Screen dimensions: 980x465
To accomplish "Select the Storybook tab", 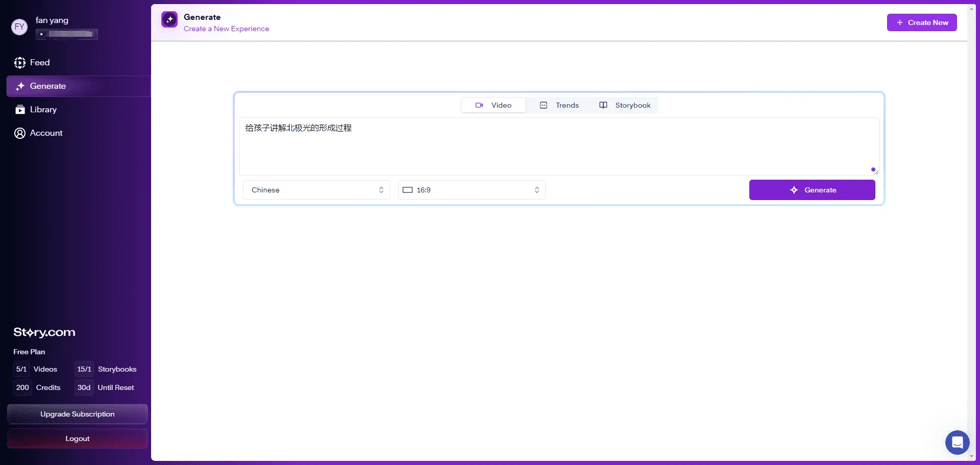I will [625, 105].
